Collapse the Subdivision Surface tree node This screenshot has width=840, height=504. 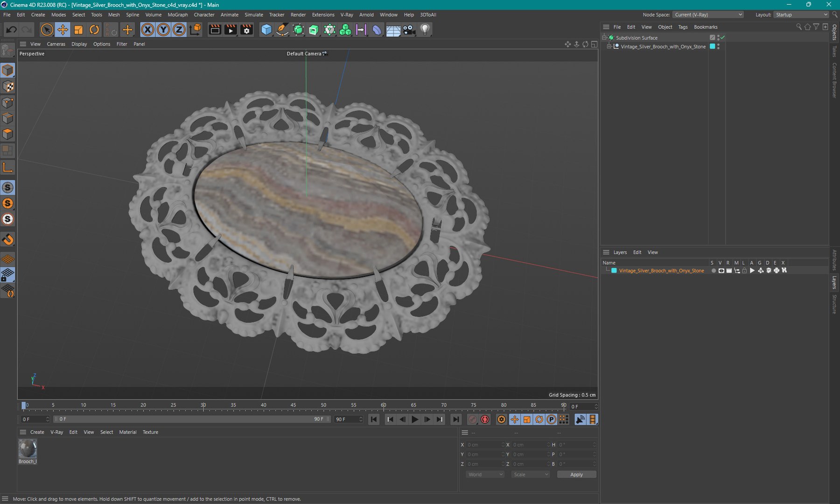[604, 37]
